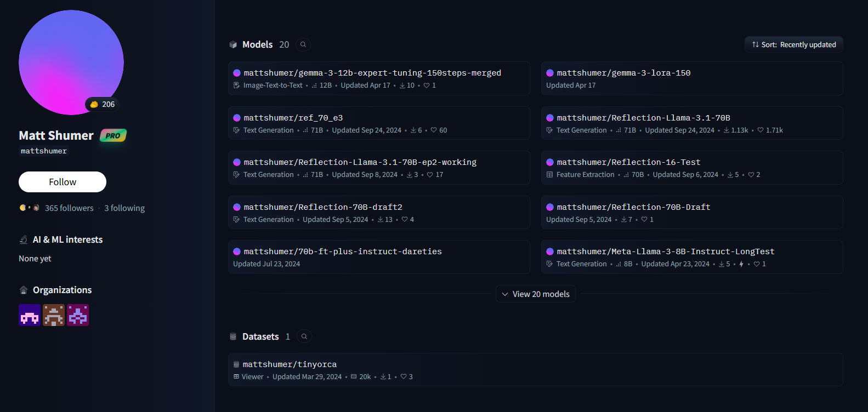The width and height of the screenshot is (868, 412).
Task: Click the Datasets section heading
Action: [x=260, y=336]
